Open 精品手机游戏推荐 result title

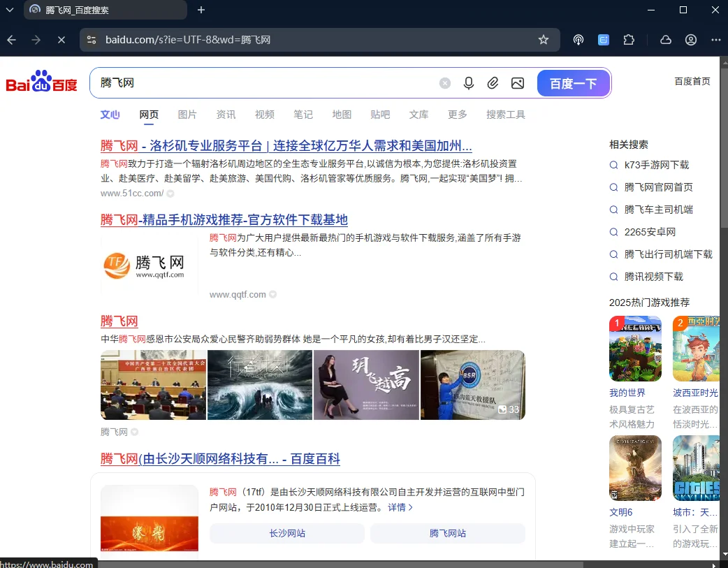point(224,219)
